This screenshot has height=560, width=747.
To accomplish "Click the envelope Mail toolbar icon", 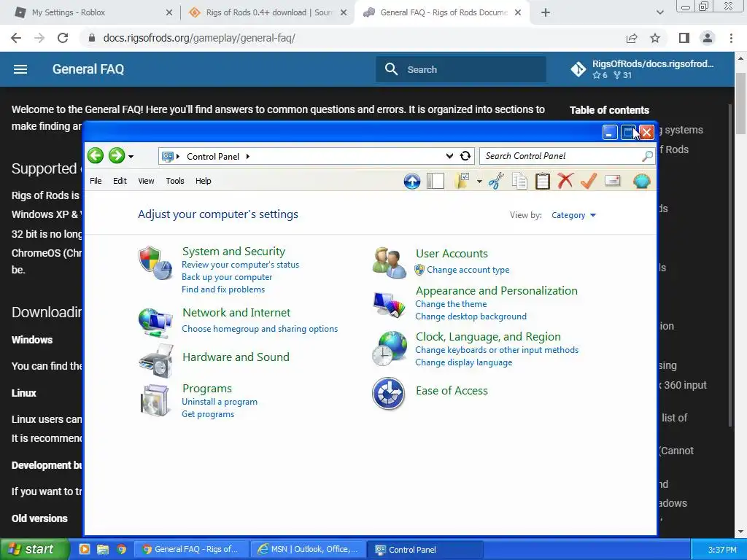I will click(613, 181).
